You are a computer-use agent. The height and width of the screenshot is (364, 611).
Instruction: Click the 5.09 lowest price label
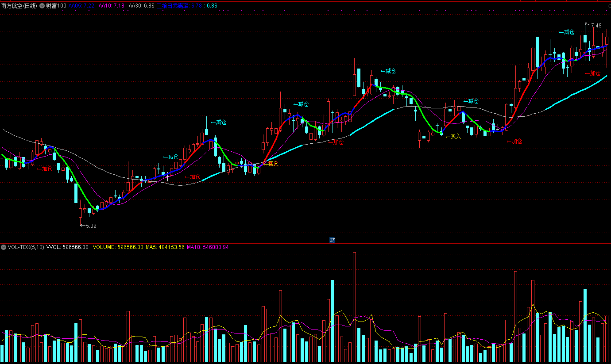91,226
